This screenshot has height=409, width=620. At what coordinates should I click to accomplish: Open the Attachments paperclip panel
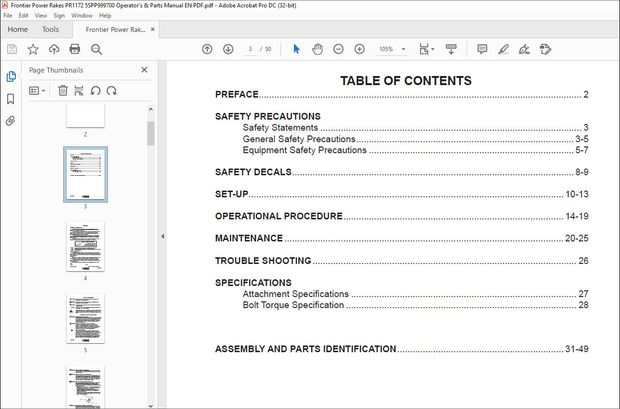[x=11, y=121]
